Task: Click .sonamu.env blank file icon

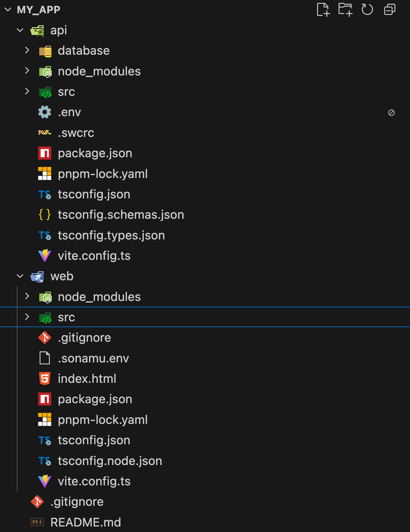Action: (x=45, y=358)
